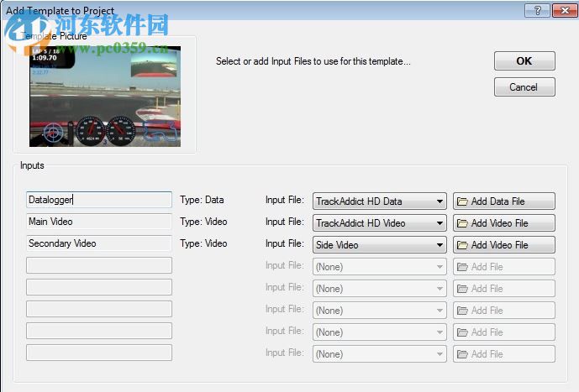
Task: Edit the Datalogger input name field
Action: point(99,200)
